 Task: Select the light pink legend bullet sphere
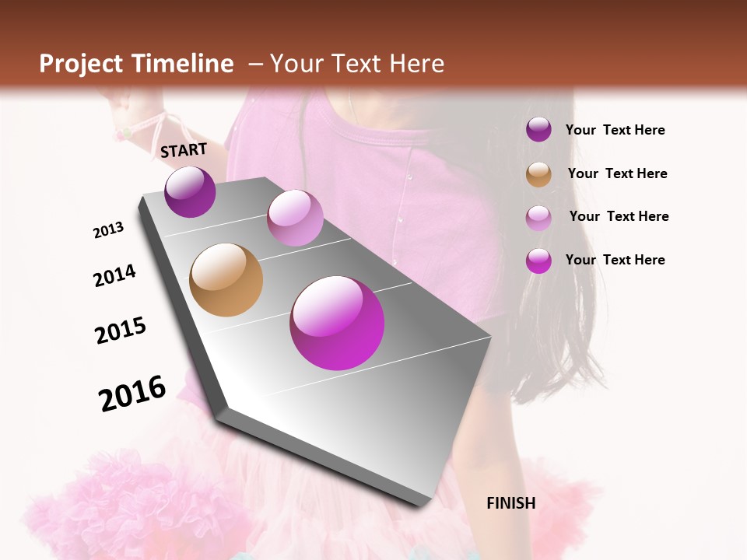(x=540, y=216)
